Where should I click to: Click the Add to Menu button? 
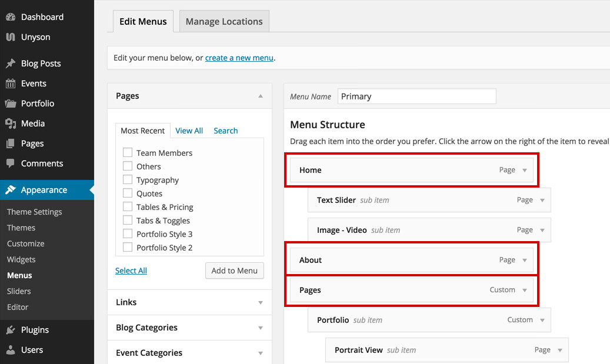pos(235,271)
